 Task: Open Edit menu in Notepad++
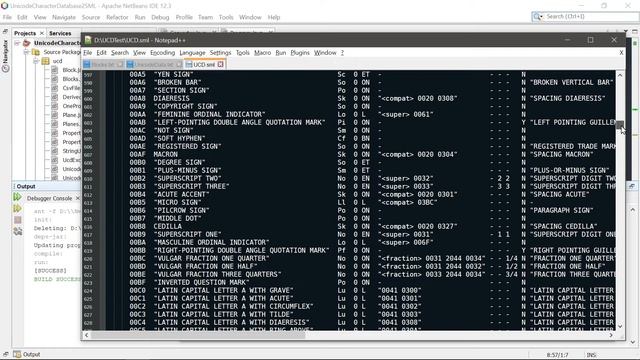coord(101,53)
